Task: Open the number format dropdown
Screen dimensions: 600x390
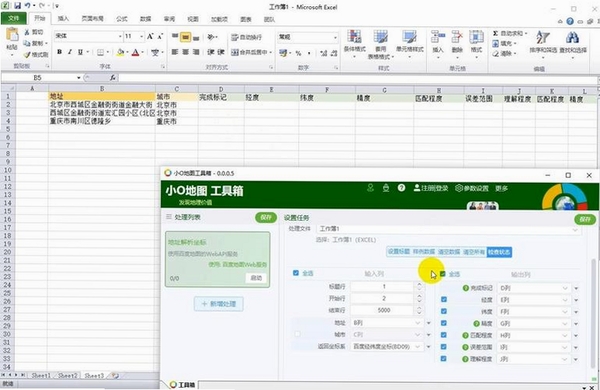Action: click(x=335, y=37)
